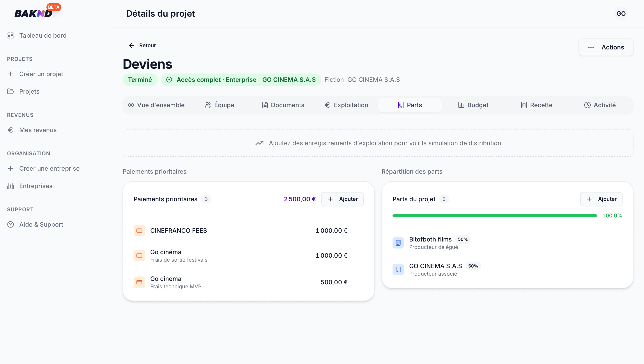Click the card icon for Frais de sortie festivals

point(139,255)
